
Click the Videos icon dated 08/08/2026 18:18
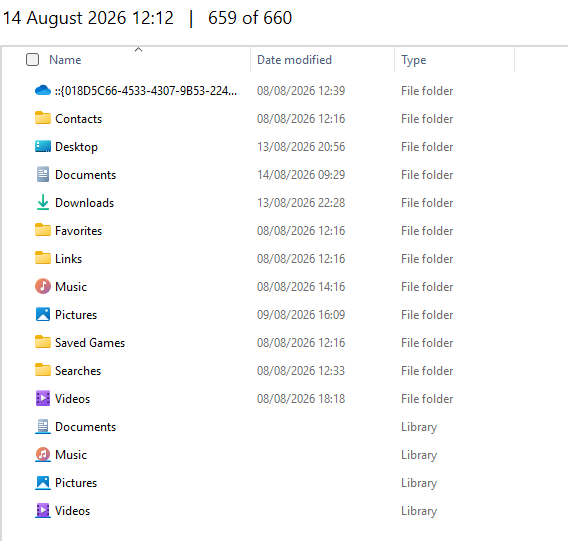coord(43,398)
